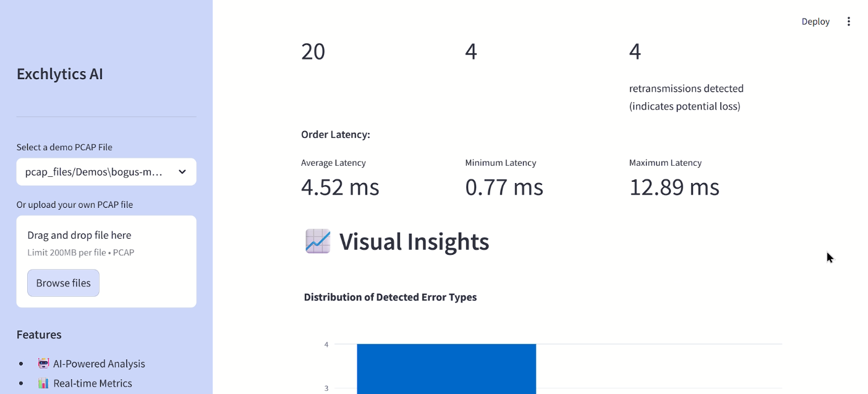
Task: Click the 'Select a demo PCAP File' label
Action: click(x=64, y=147)
